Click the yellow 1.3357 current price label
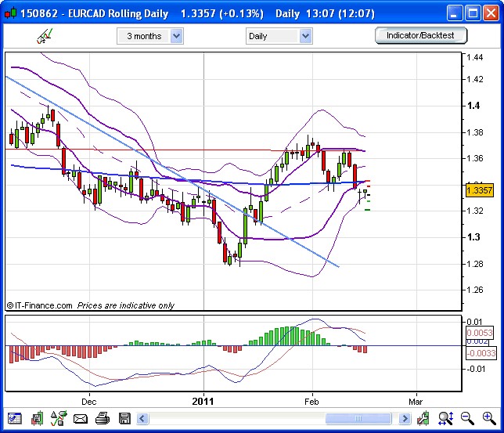 tap(480, 190)
